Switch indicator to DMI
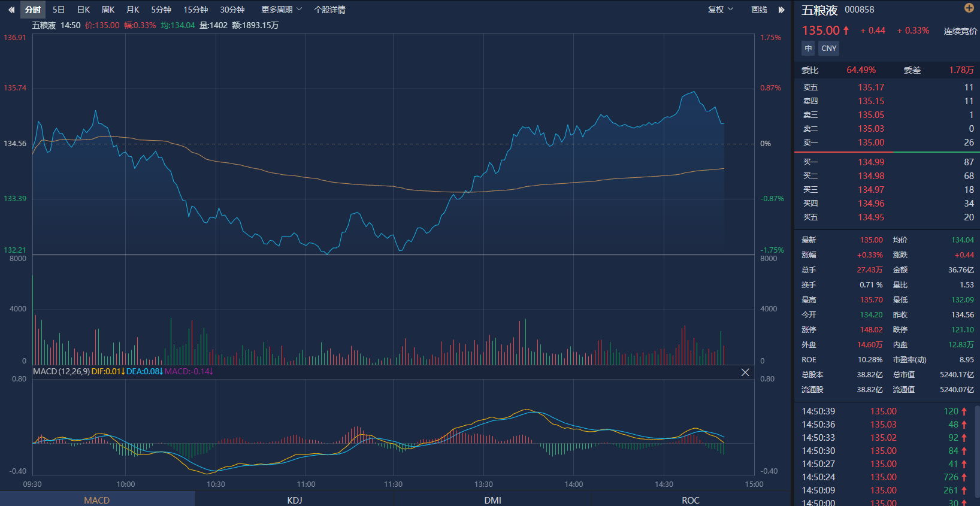The width and height of the screenshot is (980, 506). (x=492, y=500)
